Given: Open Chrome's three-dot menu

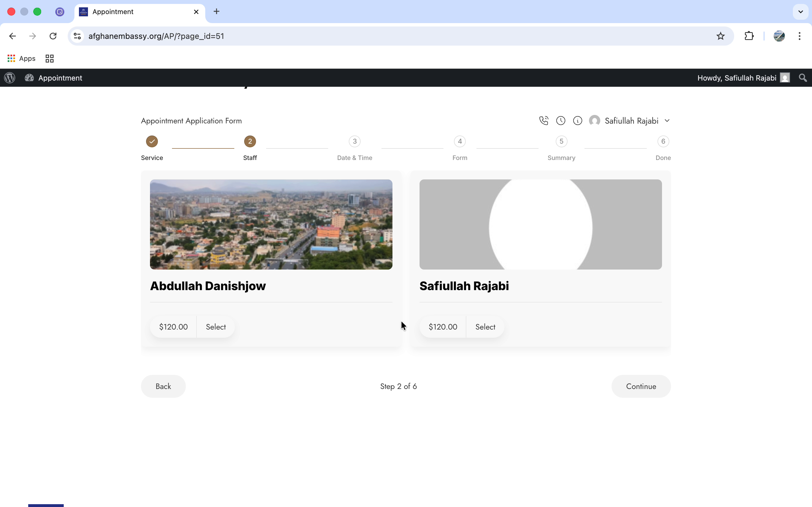Looking at the screenshot, I should [800, 36].
